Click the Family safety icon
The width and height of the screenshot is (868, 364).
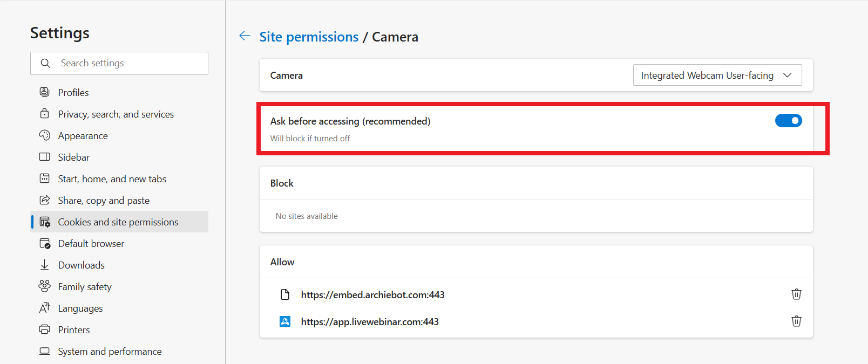coord(45,286)
